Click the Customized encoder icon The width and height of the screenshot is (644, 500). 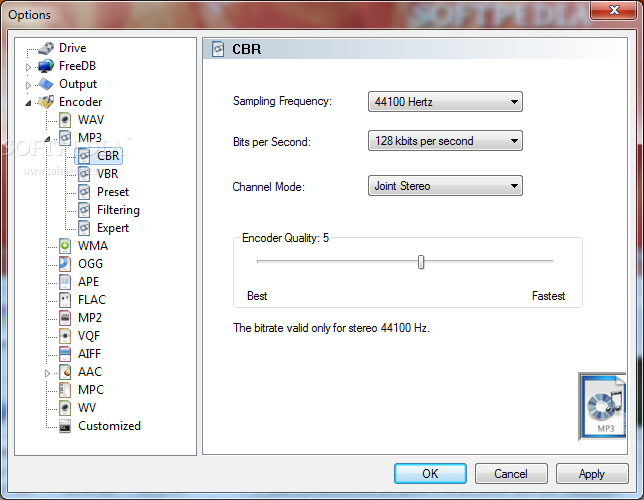pyautogui.click(x=65, y=426)
